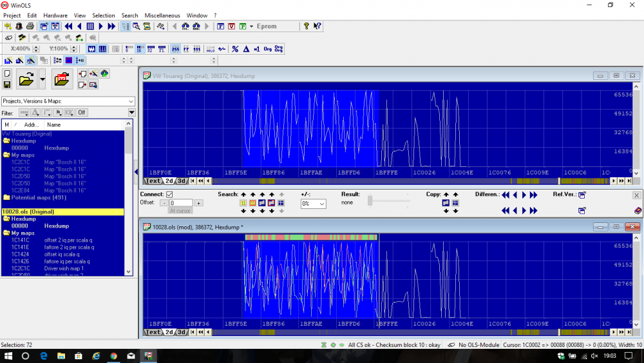Open the Selection menu

(104, 15)
